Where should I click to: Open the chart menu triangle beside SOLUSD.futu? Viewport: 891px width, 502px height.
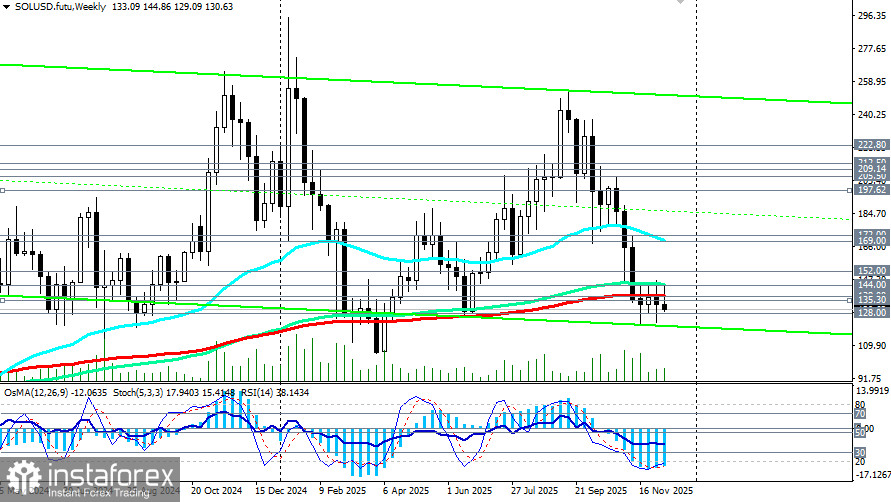pos(6,7)
